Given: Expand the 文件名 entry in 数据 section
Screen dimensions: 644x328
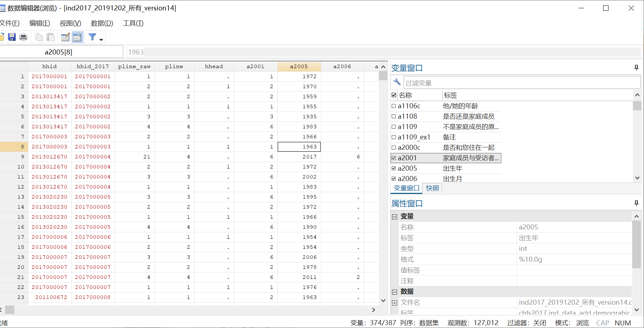Looking at the screenshot, I should (x=394, y=302).
